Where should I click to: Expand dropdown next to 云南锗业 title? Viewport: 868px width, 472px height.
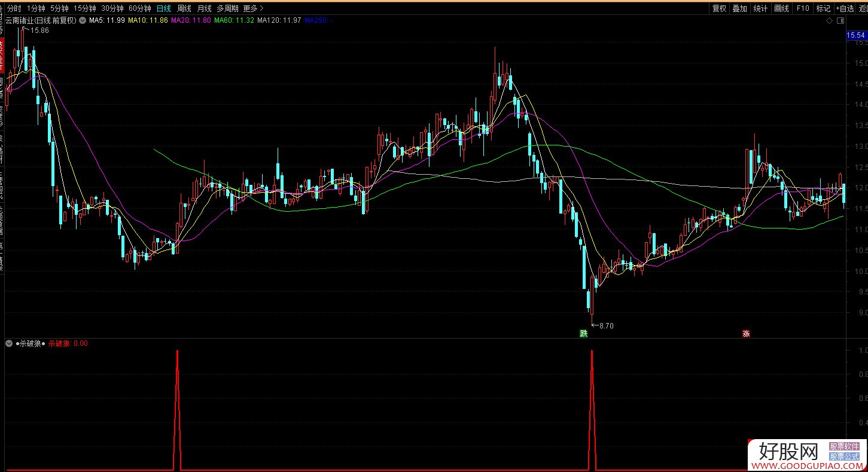coord(82,20)
